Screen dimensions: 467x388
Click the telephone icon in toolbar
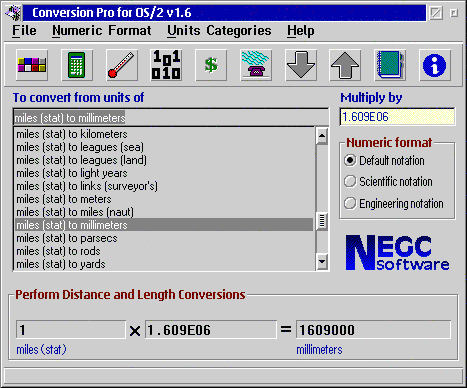pos(256,65)
